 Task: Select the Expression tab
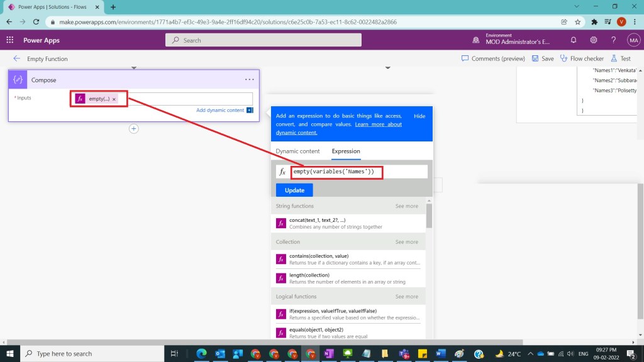click(x=346, y=151)
